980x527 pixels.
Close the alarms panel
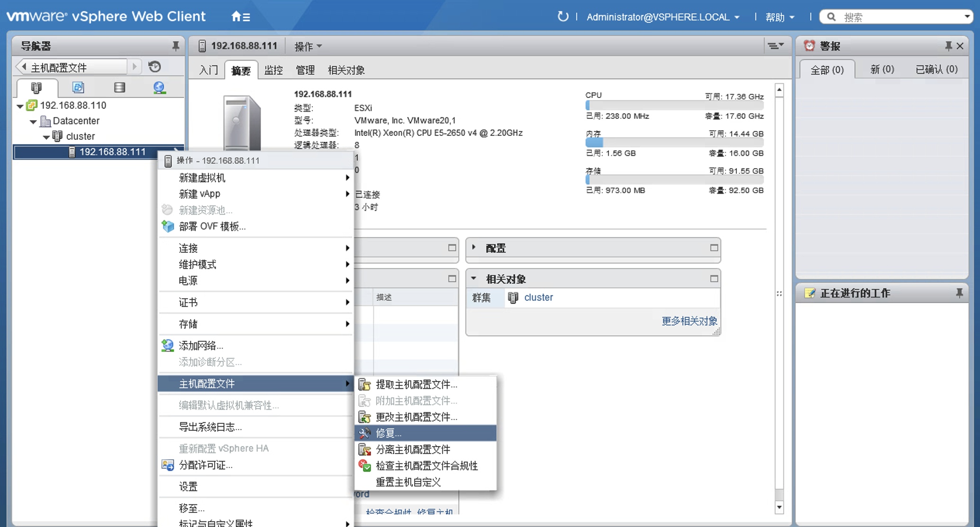pos(960,46)
